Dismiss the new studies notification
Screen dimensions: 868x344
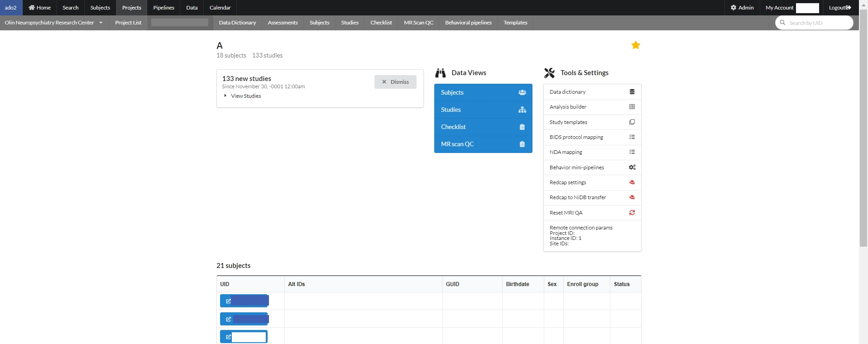coord(395,82)
